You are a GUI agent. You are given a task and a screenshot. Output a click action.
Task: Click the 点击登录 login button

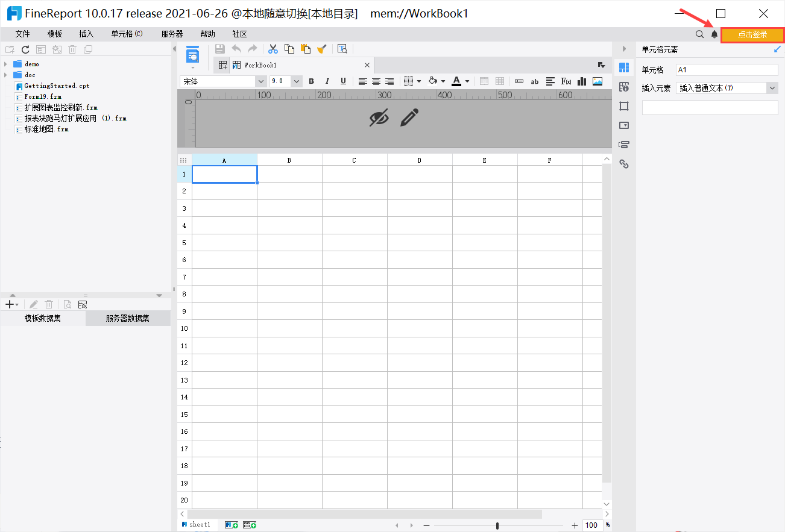coord(752,34)
